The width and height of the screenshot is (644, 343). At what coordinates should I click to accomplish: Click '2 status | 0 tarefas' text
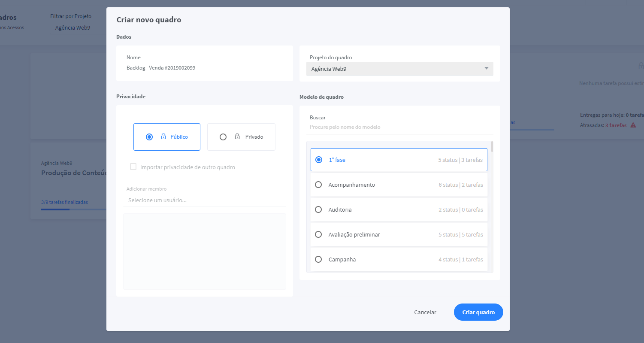[x=461, y=209]
